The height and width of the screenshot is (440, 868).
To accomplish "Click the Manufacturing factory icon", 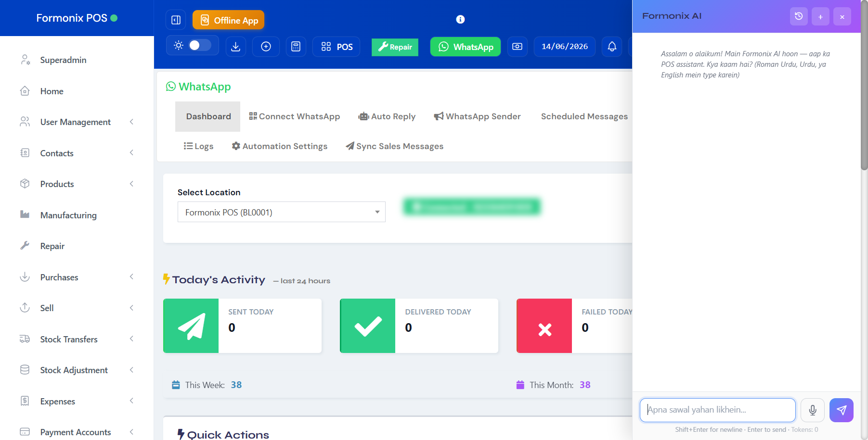I will click(25, 214).
